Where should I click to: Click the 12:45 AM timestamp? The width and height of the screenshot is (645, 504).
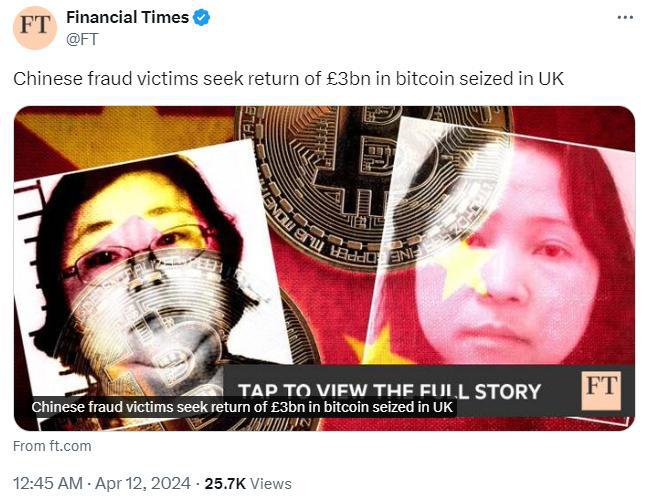48,483
